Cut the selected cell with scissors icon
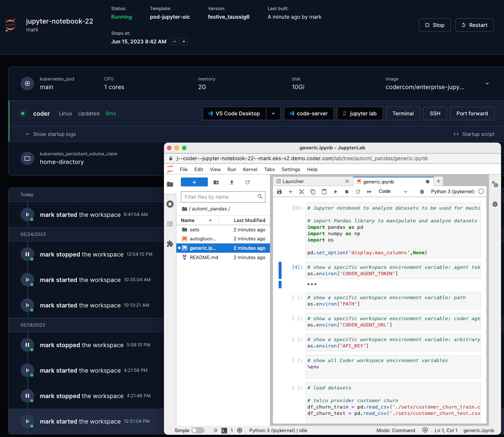504x437 pixels. click(302, 192)
